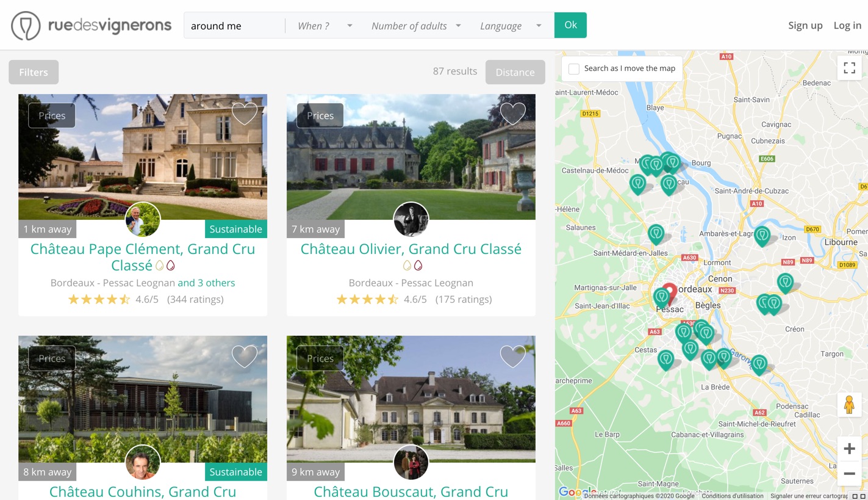
Task: Favorite Château Olivier with heart icon
Action: (x=513, y=114)
